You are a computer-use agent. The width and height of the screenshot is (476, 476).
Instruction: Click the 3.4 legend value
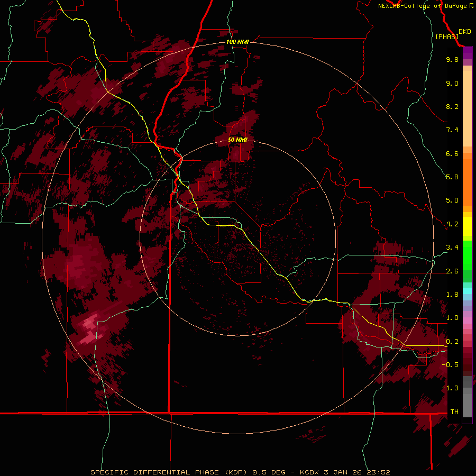[x=452, y=248]
